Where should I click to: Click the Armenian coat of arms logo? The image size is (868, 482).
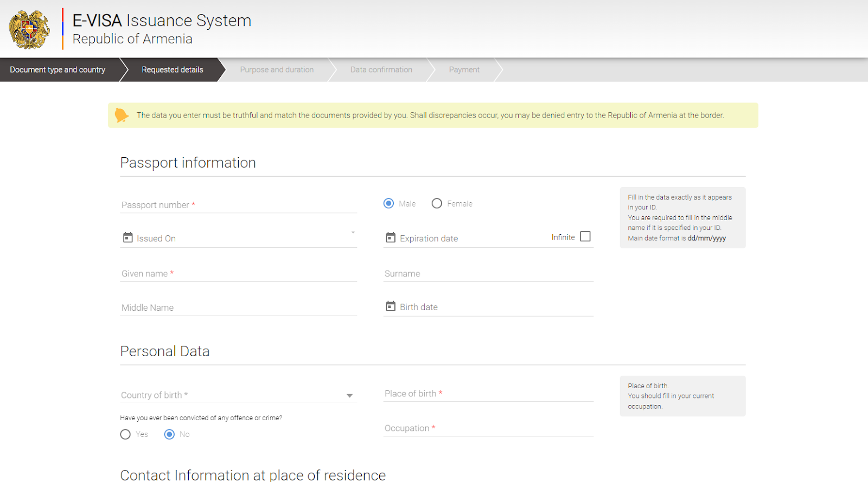coord(29,30)
